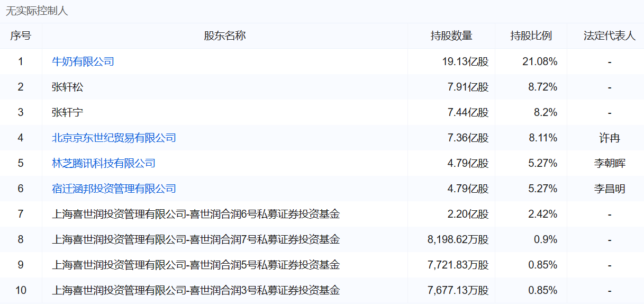
Task: Click the 序号 column header
Action: [21, 36]
